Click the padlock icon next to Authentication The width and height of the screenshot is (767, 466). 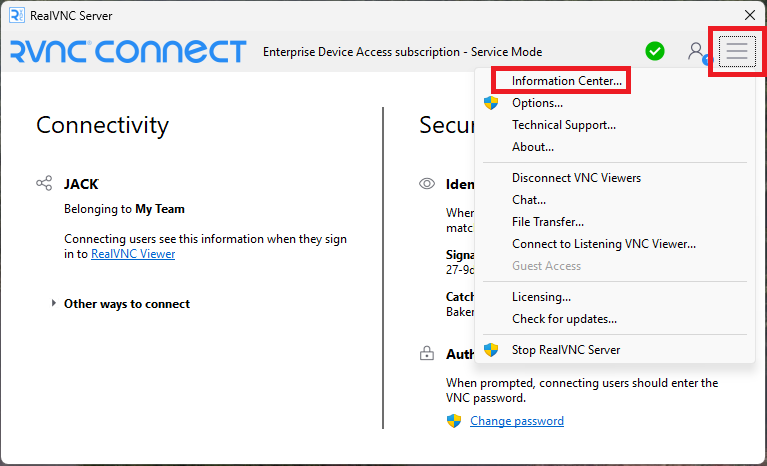(427, 353)
